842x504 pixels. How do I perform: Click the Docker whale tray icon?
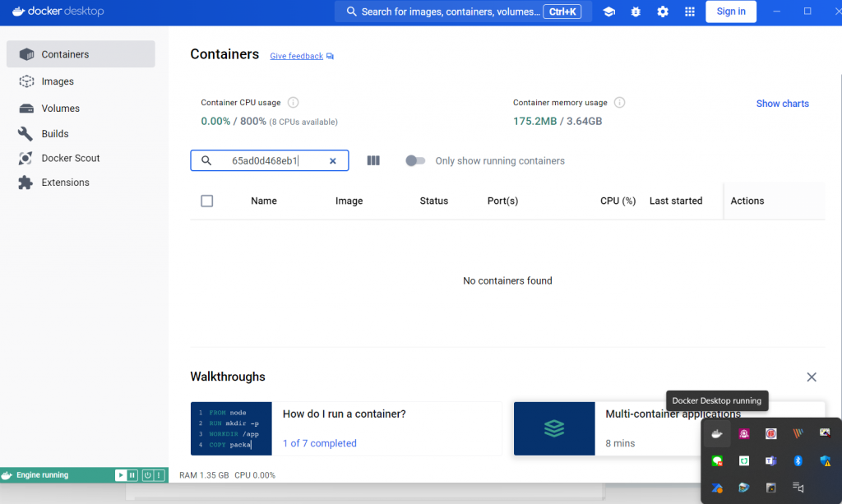pyautogui.click(x=717, y=433)
